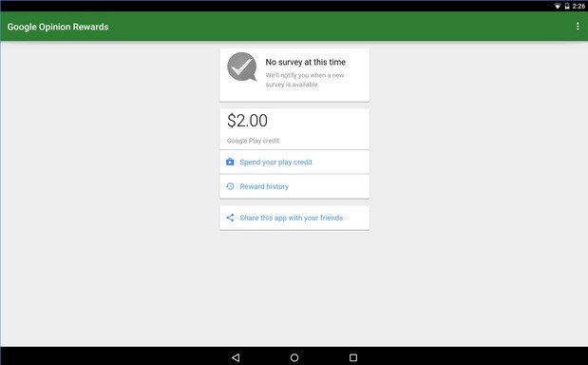Click the Google Opinion Rewards title
This screenshot has width=588, height=365.
coord(58,27)
